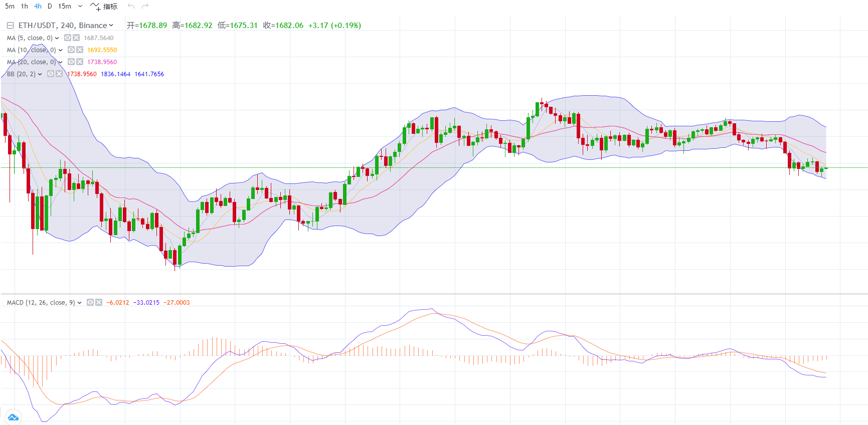Open the more timeframes dropdown arrow

point(80,7)
